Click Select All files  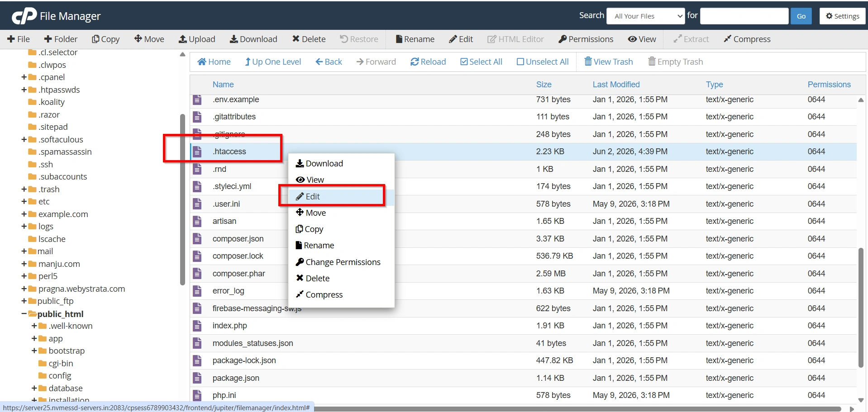click(x=481, y=62)
